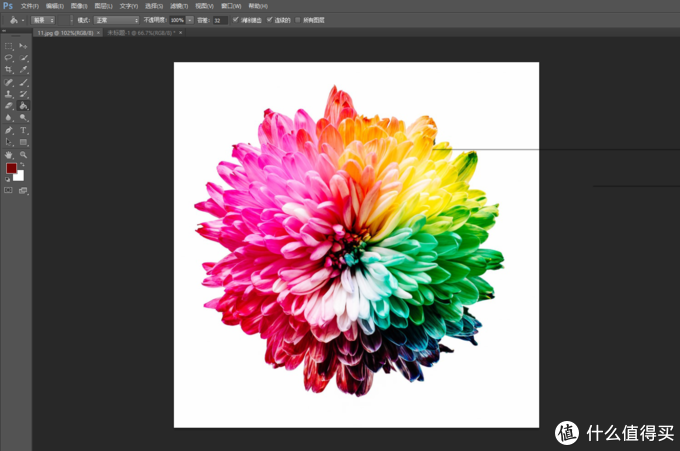Open the 帮助 (Help) menu
The width and height of the screenshot is (680, 451).
click(x=258, y=6)
